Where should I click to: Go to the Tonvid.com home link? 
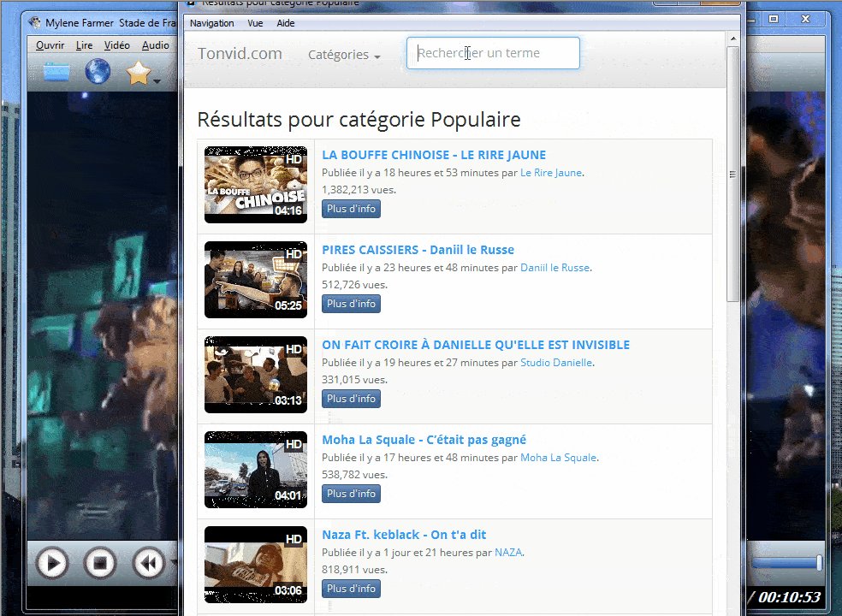240,54
